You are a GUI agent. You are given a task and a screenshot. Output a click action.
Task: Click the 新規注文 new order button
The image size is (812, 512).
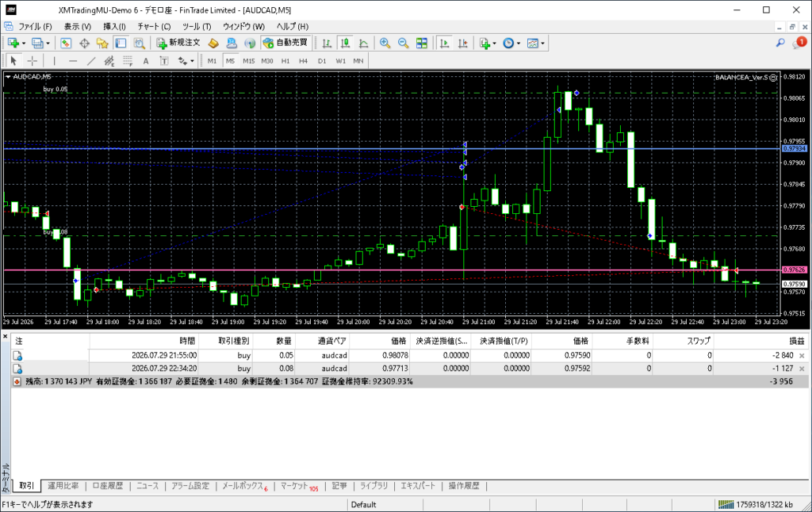178,43
